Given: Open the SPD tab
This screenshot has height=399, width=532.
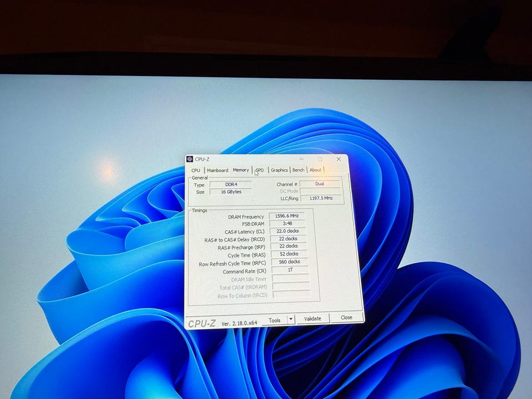Looking at the screenshot, I should pyautogui.click(x=259, y=170).
